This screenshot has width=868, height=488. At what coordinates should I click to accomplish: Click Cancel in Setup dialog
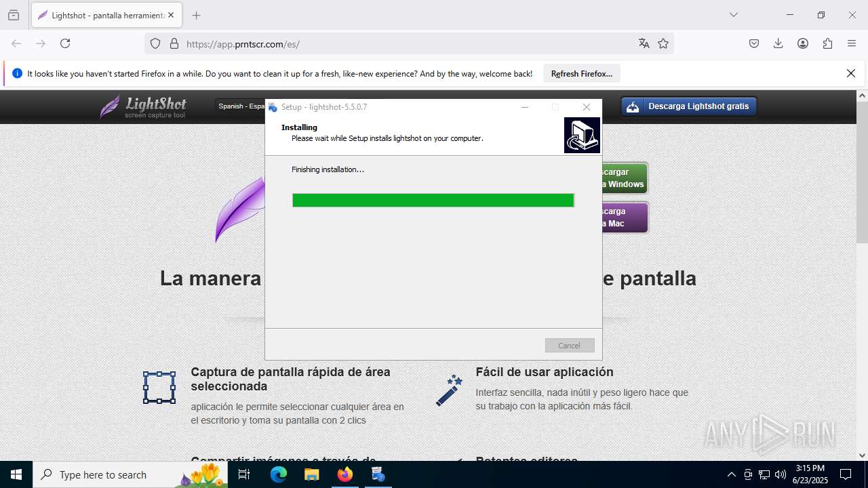pyautogui.click(x=570, y=346)
